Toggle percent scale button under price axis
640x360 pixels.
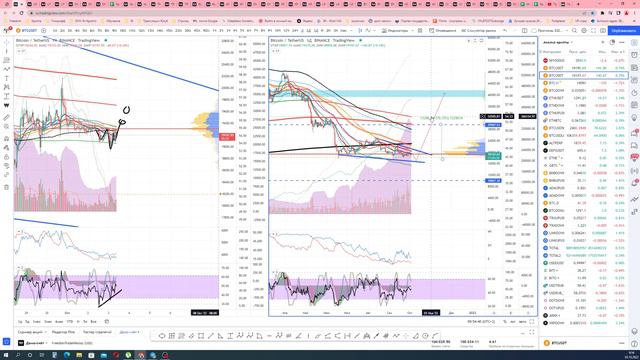point(505,322)
